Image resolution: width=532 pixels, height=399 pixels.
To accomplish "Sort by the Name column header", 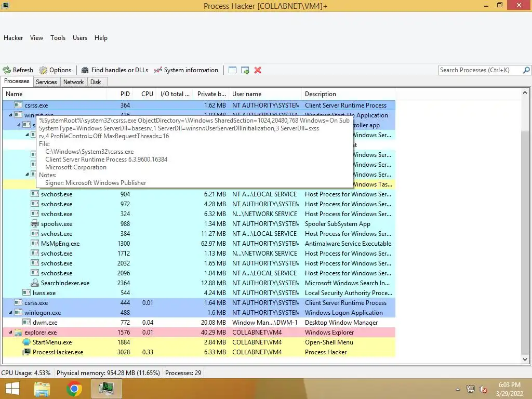I will click(x=55, y=94).
